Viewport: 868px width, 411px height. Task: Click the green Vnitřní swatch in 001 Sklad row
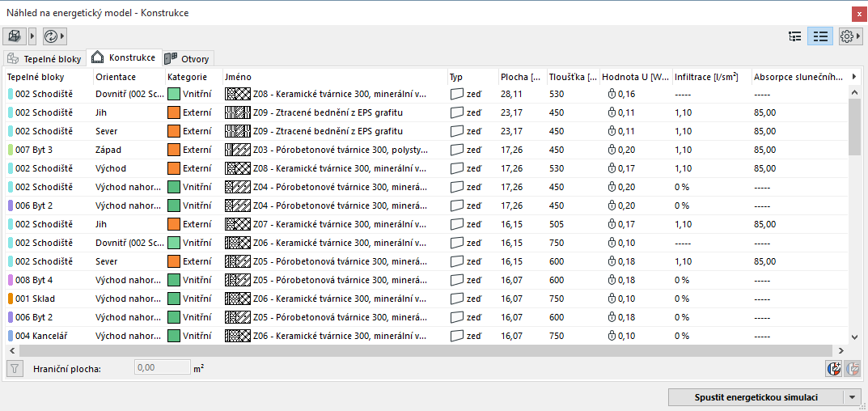pos(174,299)
